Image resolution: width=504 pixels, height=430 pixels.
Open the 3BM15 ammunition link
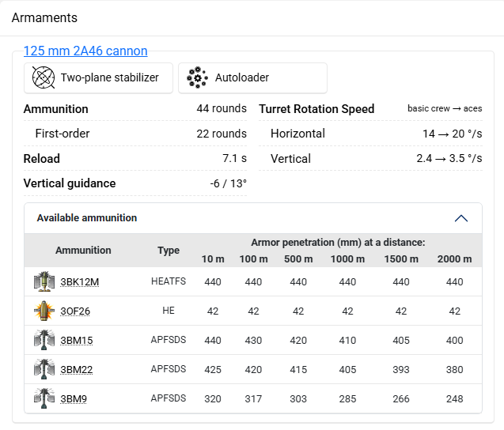[x=76, y=341]
